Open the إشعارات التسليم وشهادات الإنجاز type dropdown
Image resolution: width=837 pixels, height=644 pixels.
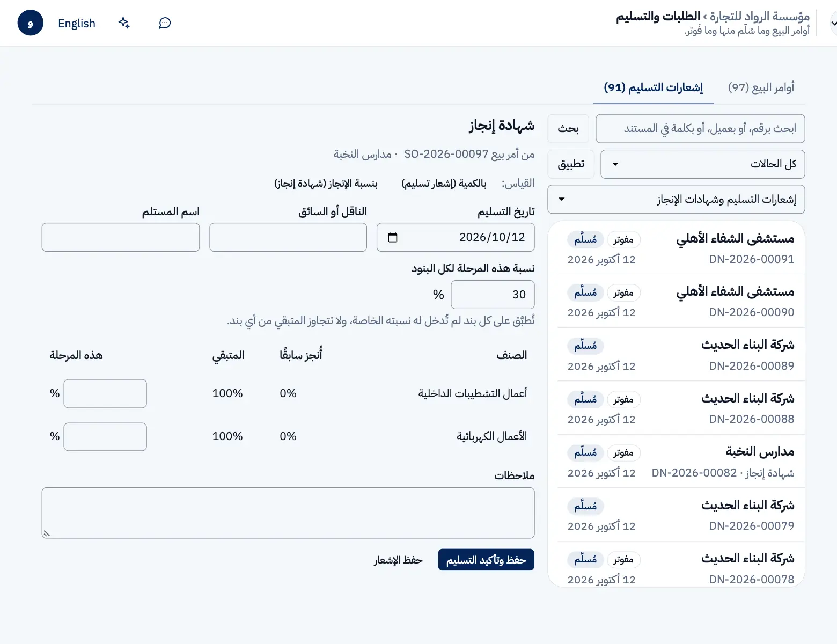pos(676,200)
